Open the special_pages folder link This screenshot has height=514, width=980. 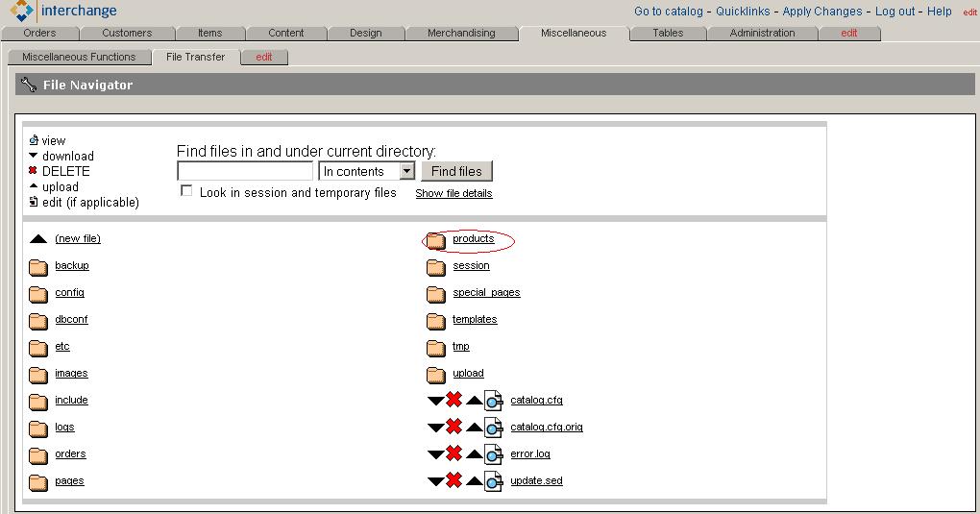(486, 293)
